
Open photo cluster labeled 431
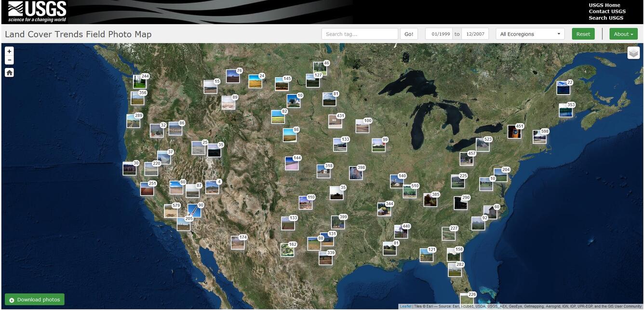(335, 121)
